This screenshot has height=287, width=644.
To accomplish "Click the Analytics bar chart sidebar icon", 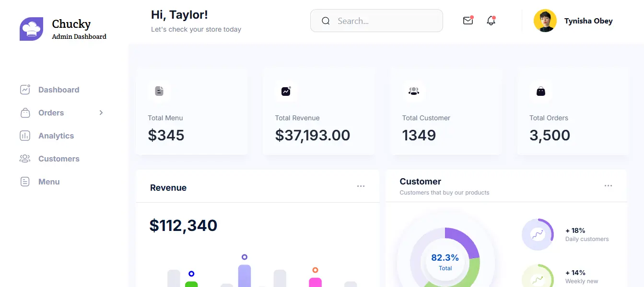I will pyautogui.click(x=25, y=136).
